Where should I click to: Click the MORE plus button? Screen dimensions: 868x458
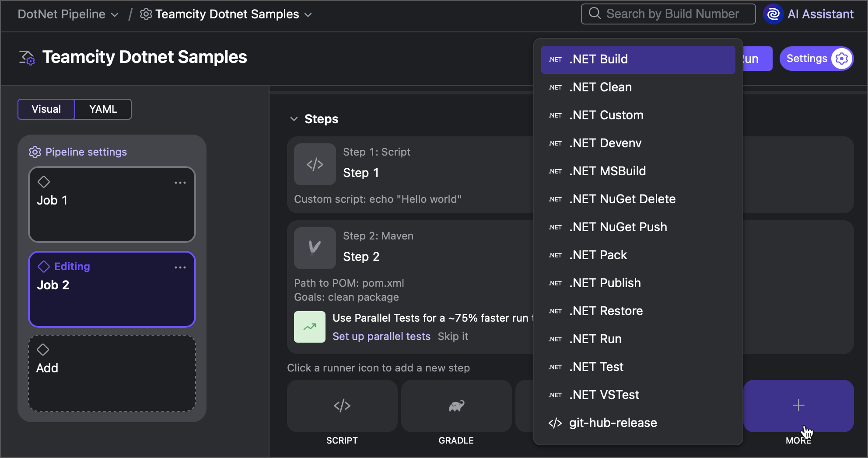click(x=798, y=406)
